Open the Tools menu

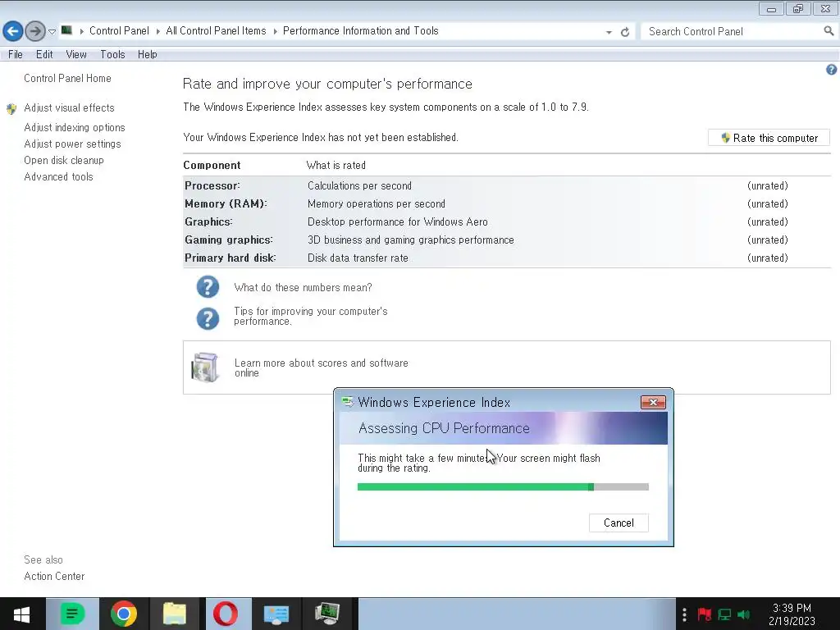[112, 55]
